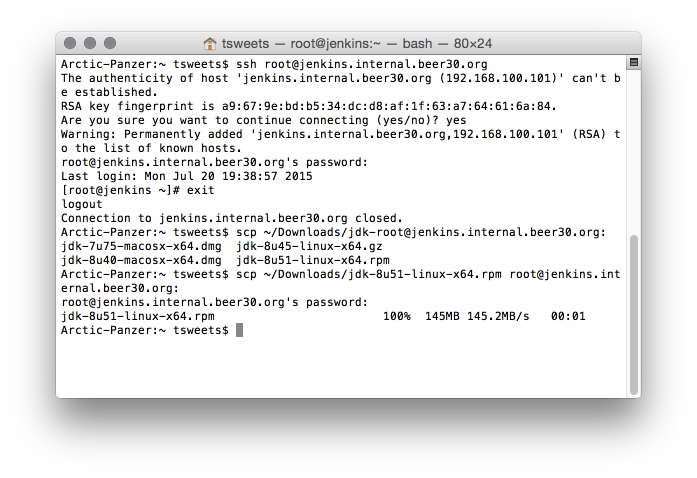Screen dimensions: 697x478
Task: Click the 100% transfer progress text
Action: pyautogui.click(x=397, y=316)
